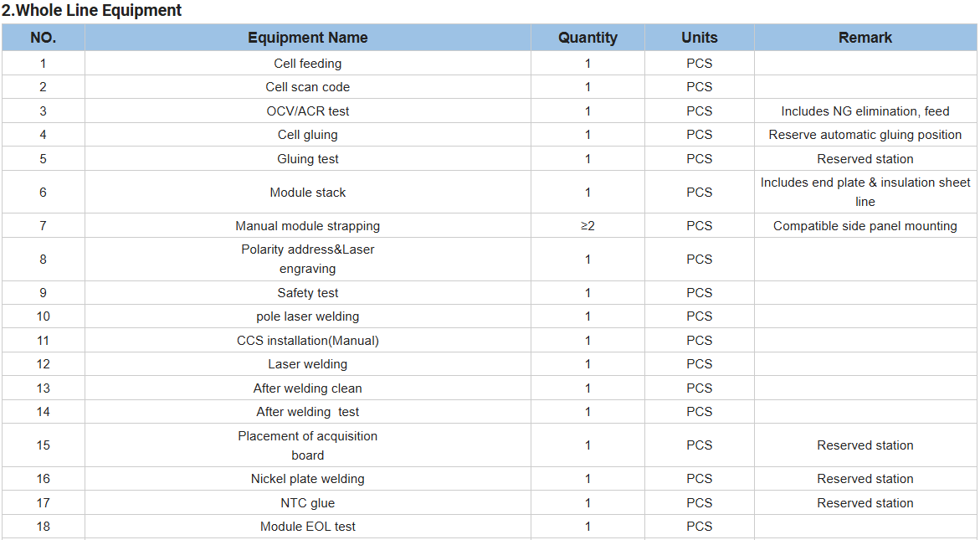The image size is (980, 540).
Task: Click Reserve automatic gluing position remark
Action: point(865,135)
